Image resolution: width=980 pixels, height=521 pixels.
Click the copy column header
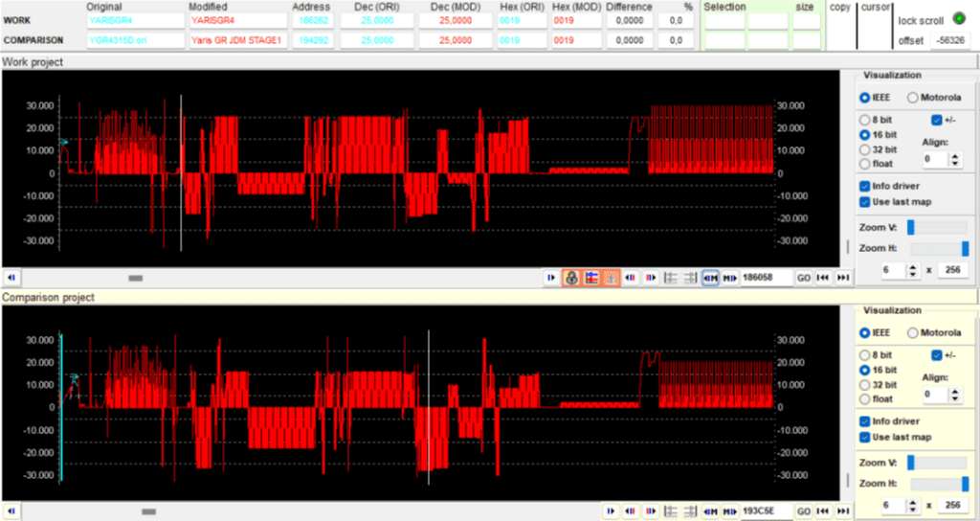click(x=841, y=7)
